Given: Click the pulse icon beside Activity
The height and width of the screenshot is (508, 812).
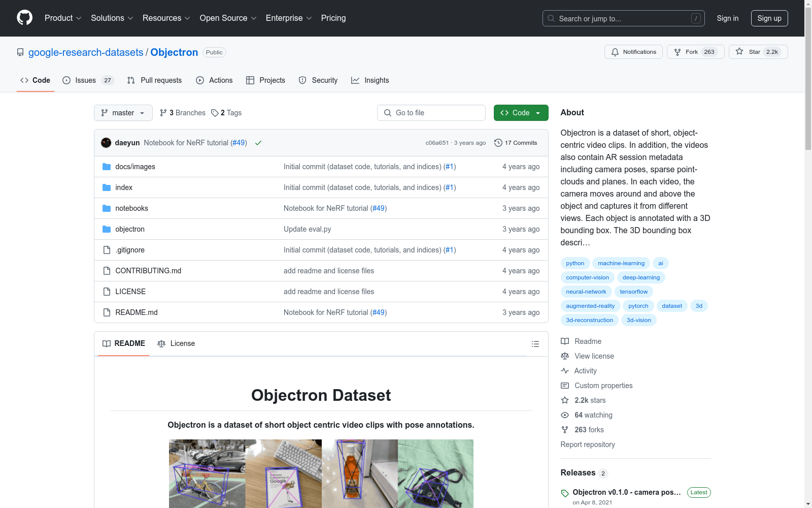Looking at the screenshot, I should [x=565, y=371].
